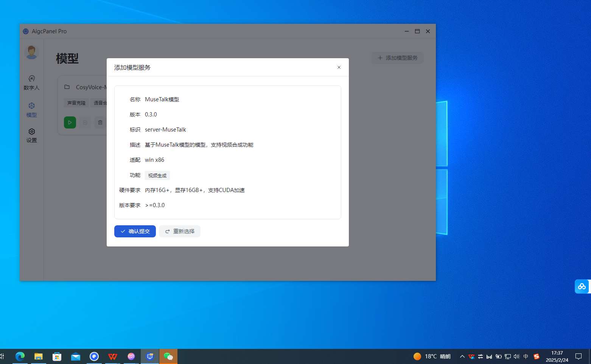Click the 视频生成 function tag
This screenshot has height=364, width=591.
coord(157,175)
